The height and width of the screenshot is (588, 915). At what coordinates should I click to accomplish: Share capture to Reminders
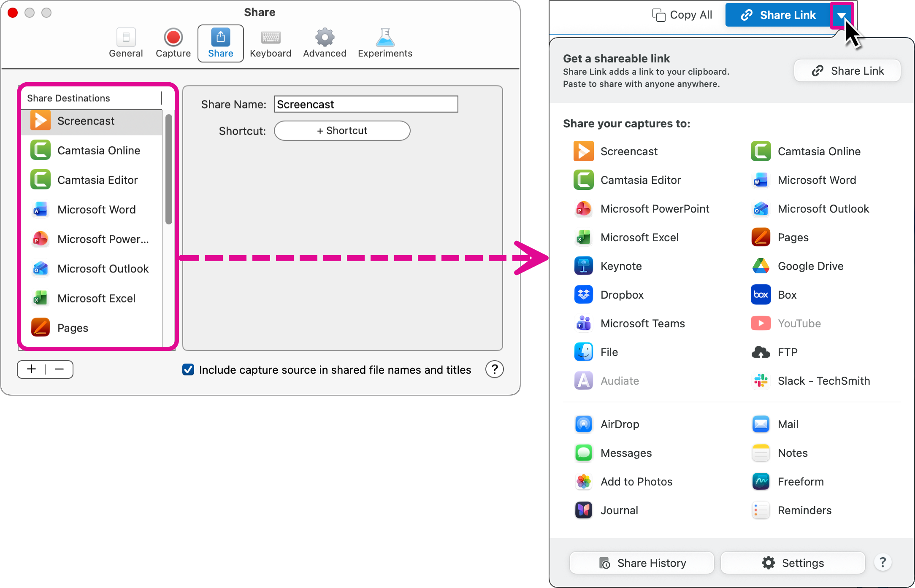click(x=791, y=510)
